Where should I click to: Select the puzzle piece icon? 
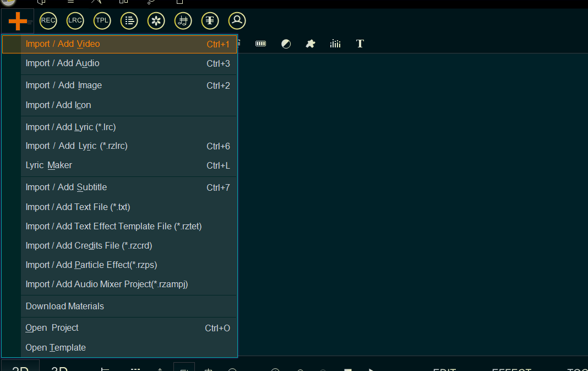[311, 44]
